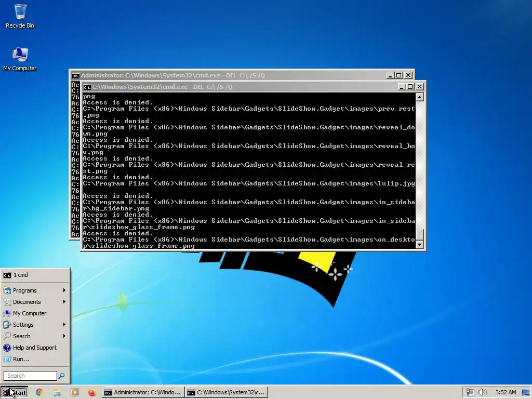The image size is (532, 399).
Task: Select the My Computer desktop icon
Action: tap(20, 59)
